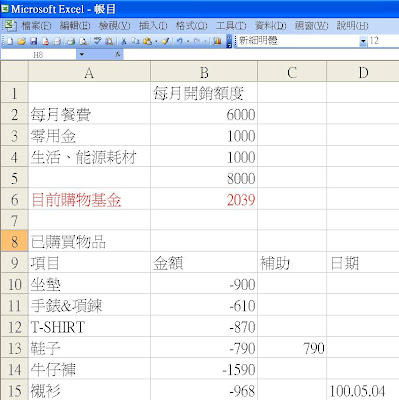Click the Chart Wizard icon
The width and height of the screenshot is (399, 400).
pos(217,41)
